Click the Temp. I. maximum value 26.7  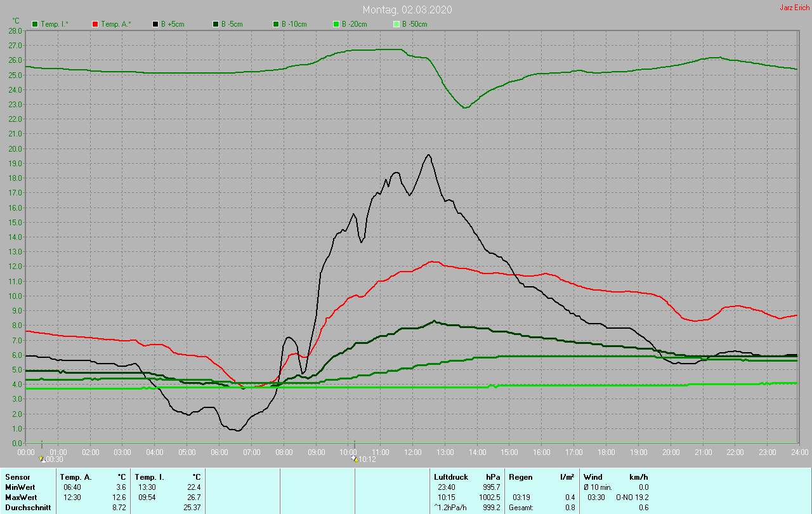tap(193, 498)
